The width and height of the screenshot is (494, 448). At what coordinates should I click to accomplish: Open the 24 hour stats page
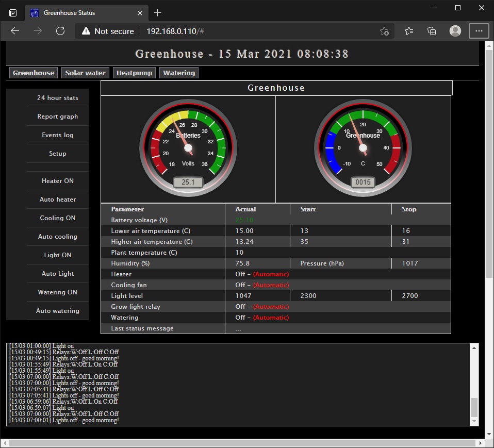[58, 98]
